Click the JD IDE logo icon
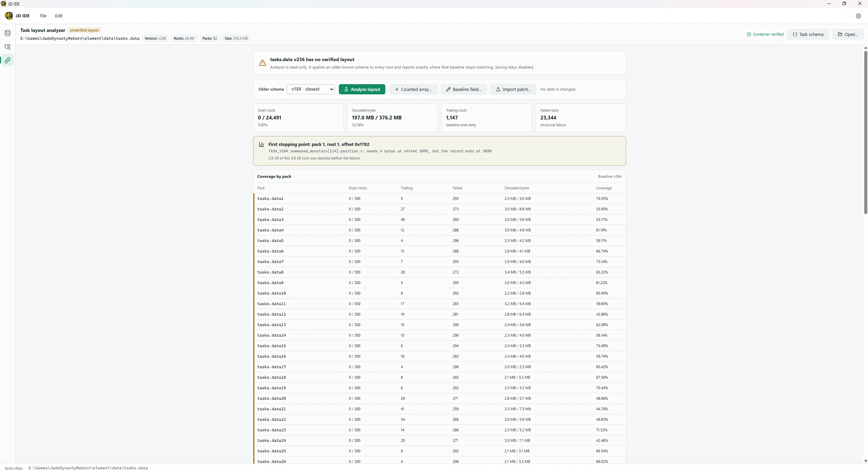Image resolution: width=868 pixels, height=472 pixels. tap(9, 16)
